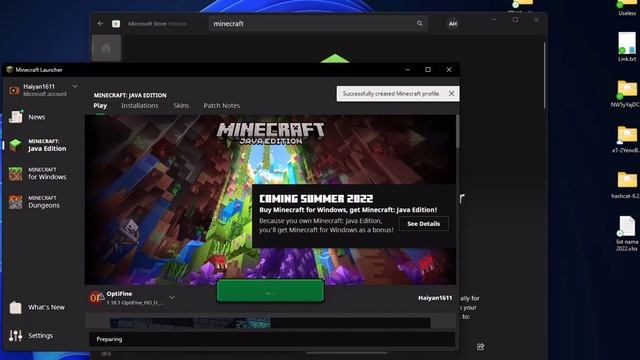The height and width of the screenshot is (360, 640).
Task: Click the Microsoft Store search magnifier icon
Action: [x=420, y=24]
